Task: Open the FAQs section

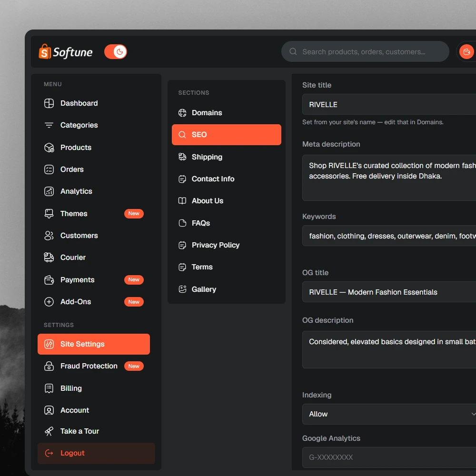Action: pyautogui.click(x=227, y=223)
